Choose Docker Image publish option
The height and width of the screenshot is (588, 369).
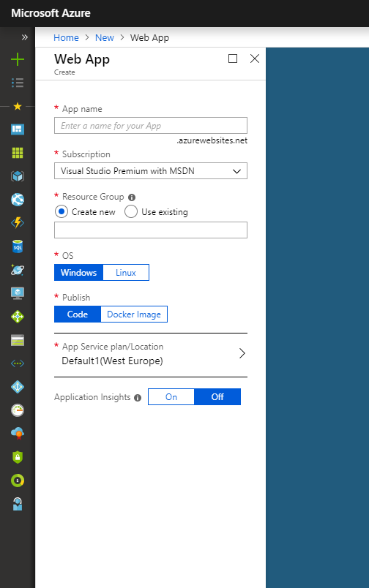[x=134, y=314]
